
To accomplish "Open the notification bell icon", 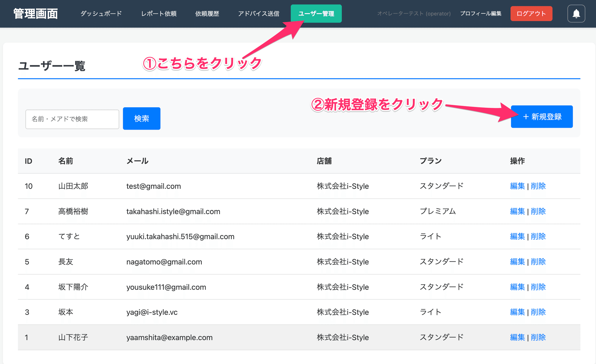I will [576, 13].
